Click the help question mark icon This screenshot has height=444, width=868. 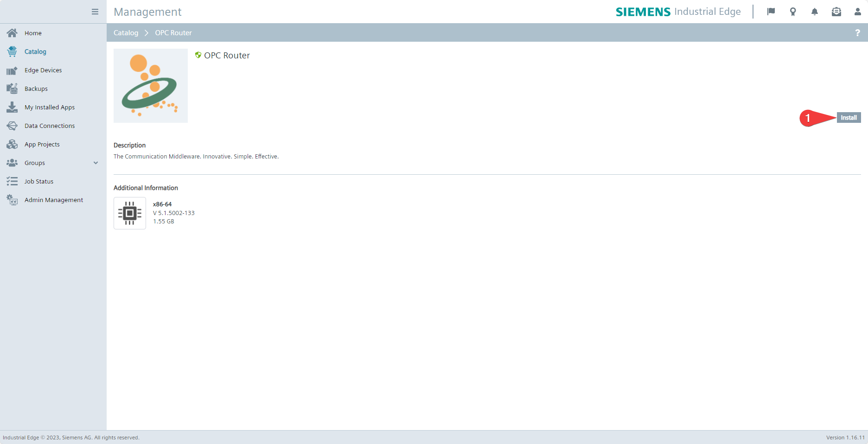pyautogui.click(x=857, y=32)
